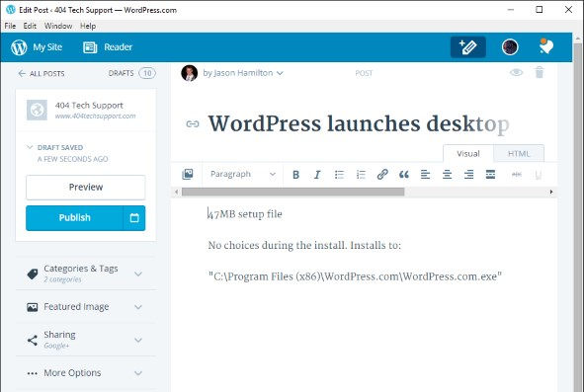This screenshot has height=392, width=584.
Task: Align text center
Action: 447,174
